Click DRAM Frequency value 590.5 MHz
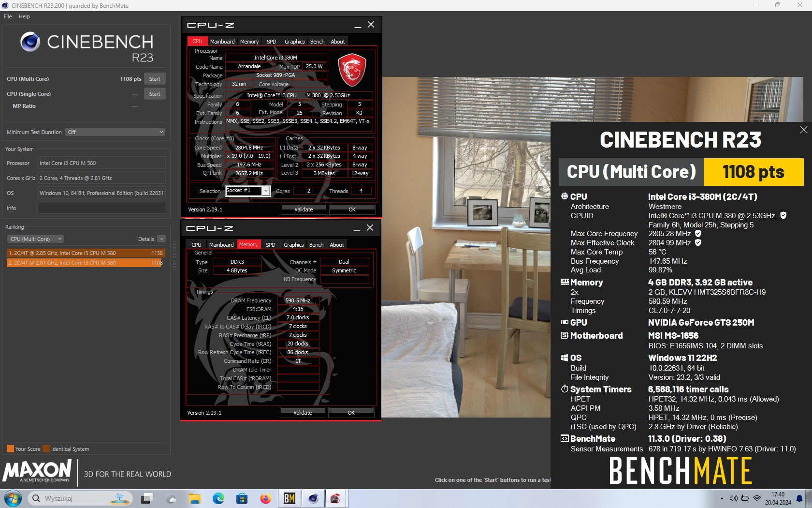812x508 pixels. coord(298,300)
